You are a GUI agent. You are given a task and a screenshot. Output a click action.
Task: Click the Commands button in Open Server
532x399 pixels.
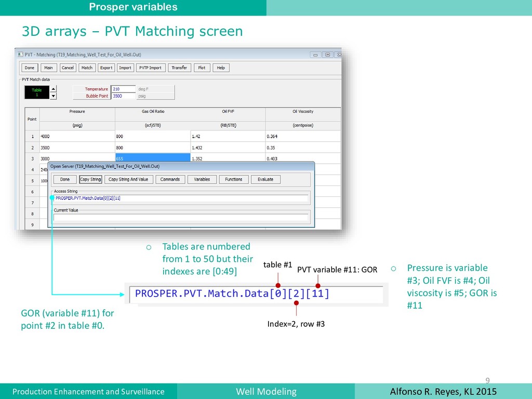point(170,179)
